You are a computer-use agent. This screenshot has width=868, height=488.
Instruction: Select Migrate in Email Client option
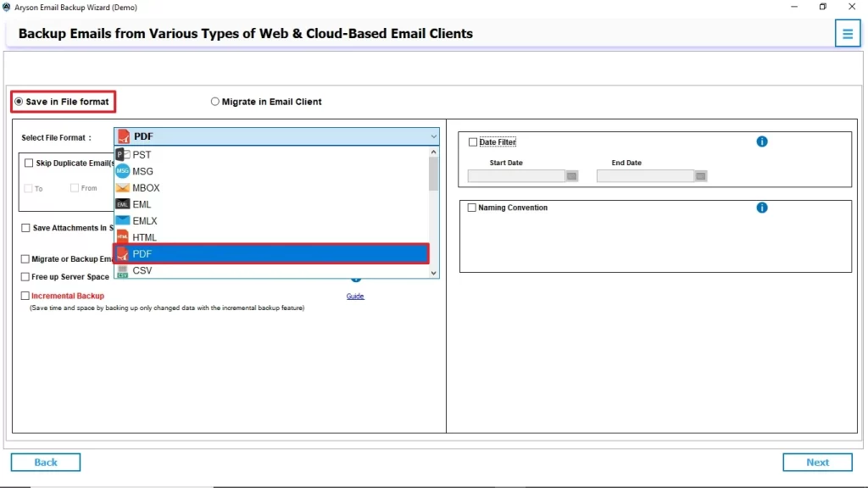pyautogui.click(x=265, y=102)
